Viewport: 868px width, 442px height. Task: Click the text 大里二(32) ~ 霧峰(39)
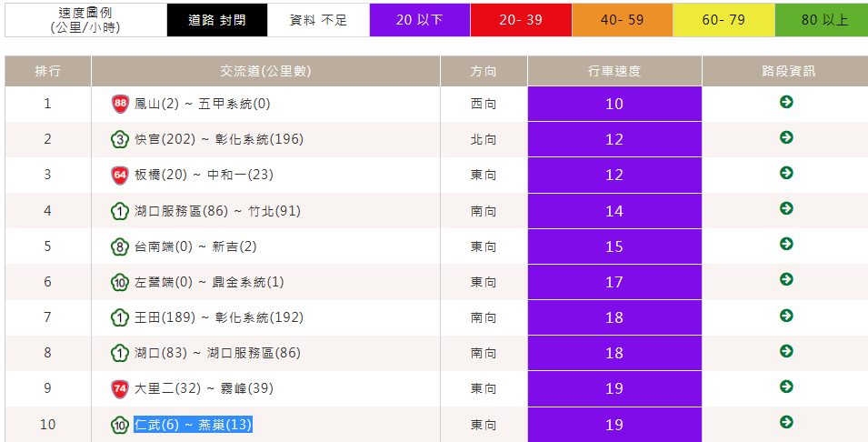point(204,388)
